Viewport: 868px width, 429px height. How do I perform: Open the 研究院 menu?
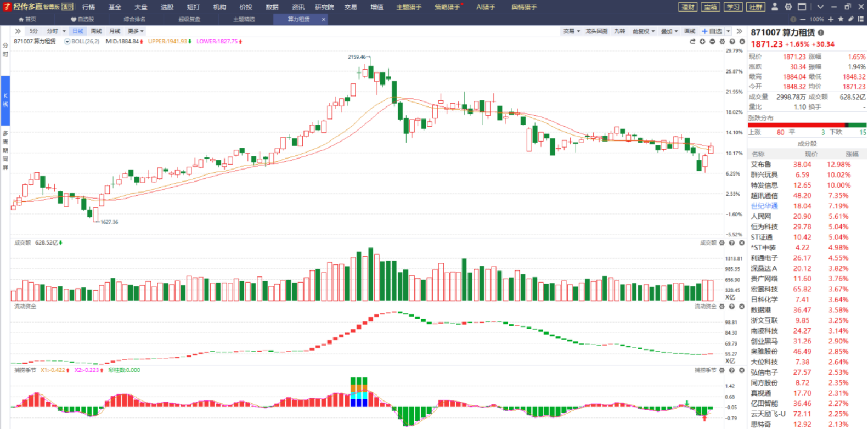[x=324, y=7]
